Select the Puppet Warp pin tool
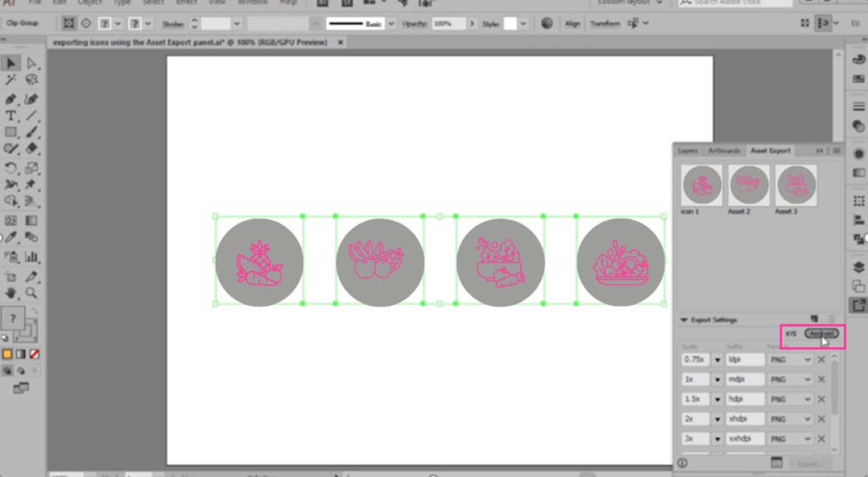Viewport: 868px width, 477px height. 31,184
